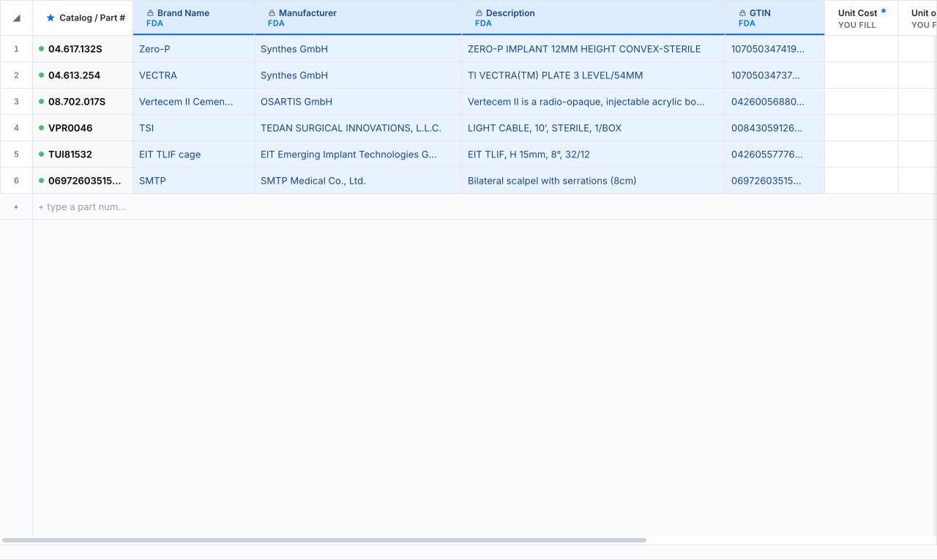
Task: Click part number 04.613.254
Action: [74, 75]
